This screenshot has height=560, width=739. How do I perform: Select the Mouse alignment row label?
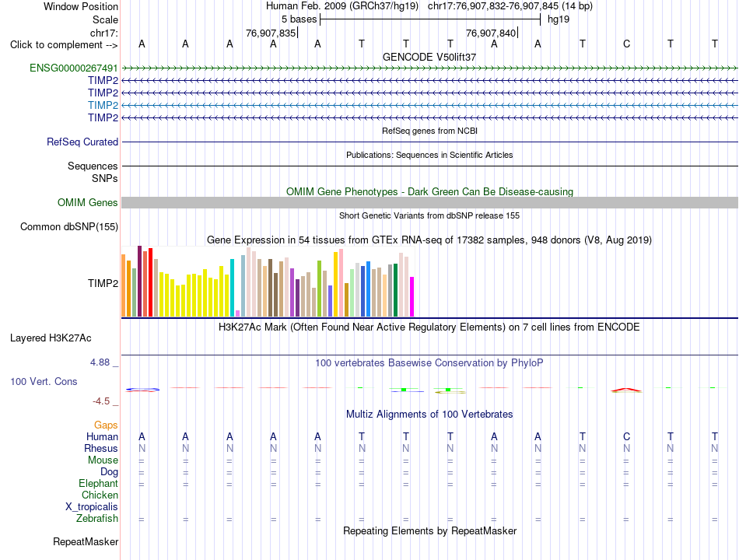pyautogui.click(x=103, y=460)
